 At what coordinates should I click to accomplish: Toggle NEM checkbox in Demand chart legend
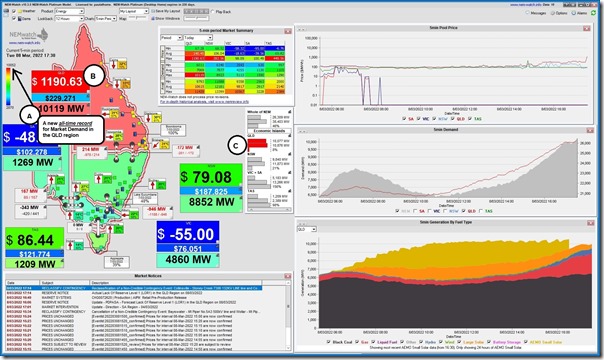(x=398, y=211)
